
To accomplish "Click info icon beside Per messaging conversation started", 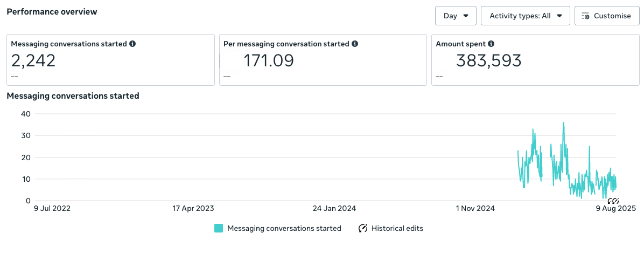I will (355, 44).
